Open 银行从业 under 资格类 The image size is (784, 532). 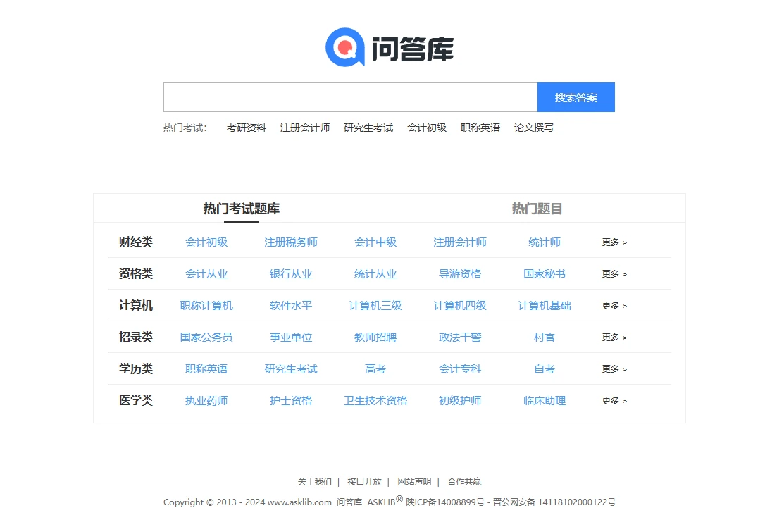[290, 273]
